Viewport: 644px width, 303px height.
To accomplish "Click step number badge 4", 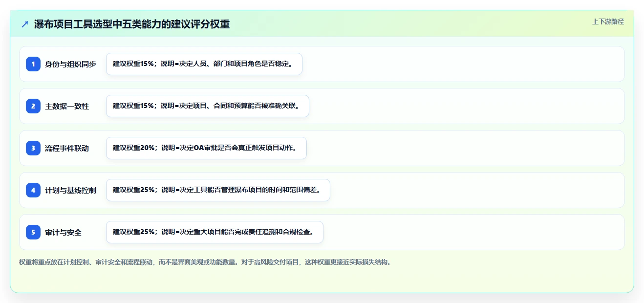I will (33, 190).
